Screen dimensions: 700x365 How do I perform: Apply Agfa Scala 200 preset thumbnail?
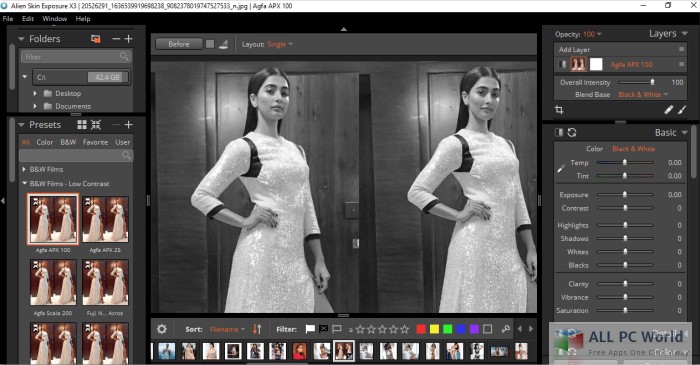53,282
